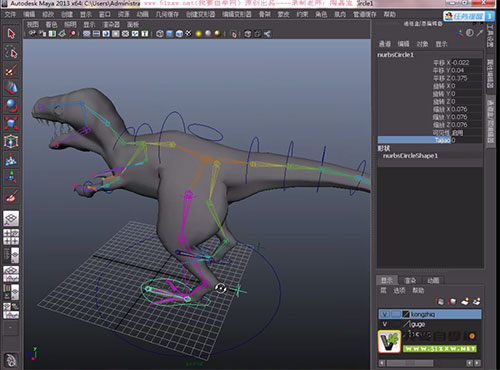Open the 面板 panels menu
Screen dimensions: 500x370
133,24
